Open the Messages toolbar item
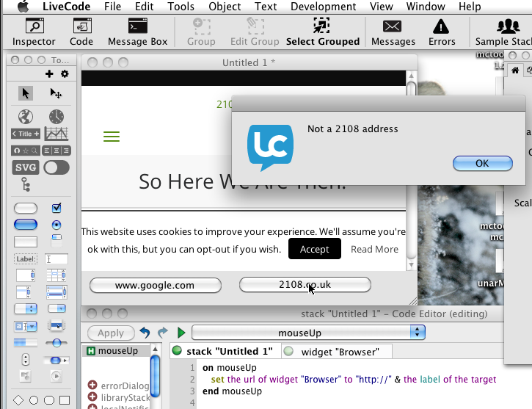Viewport: 532px width, 409px height. pos(393,32)
